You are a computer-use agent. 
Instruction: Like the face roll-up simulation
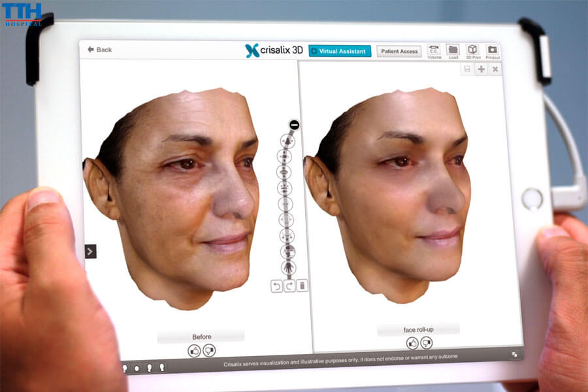click(412, 343)
